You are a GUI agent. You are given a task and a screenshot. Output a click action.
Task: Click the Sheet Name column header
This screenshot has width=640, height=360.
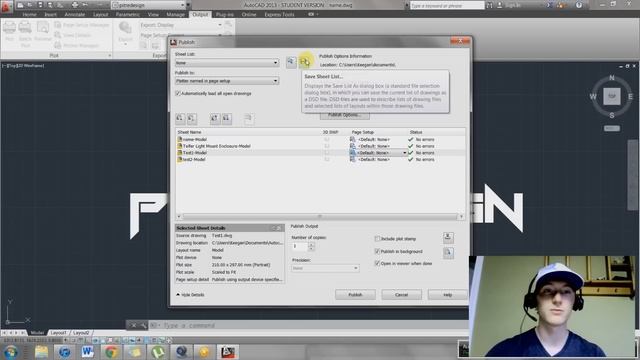click(189, 132)
